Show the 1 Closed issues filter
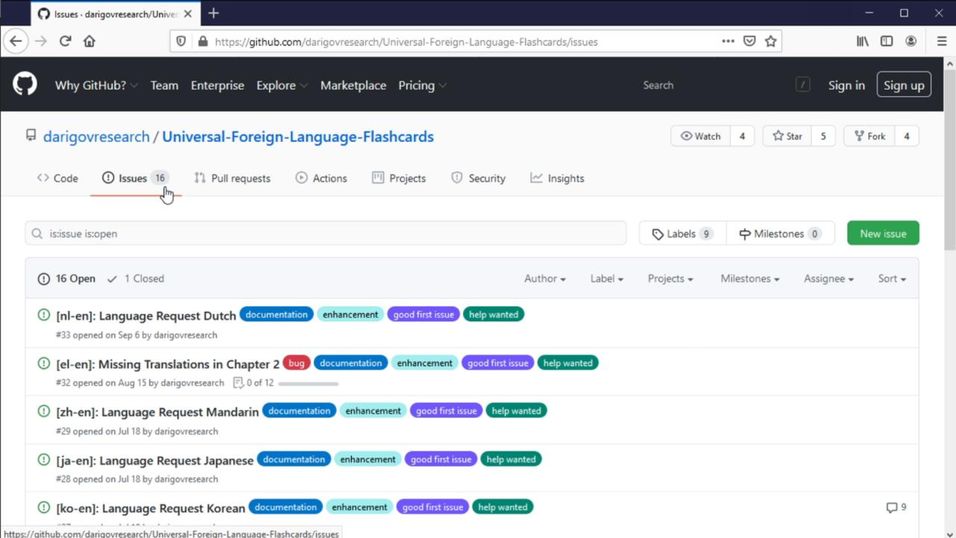This screenshot has height=538, width=956. click(135, 279)
